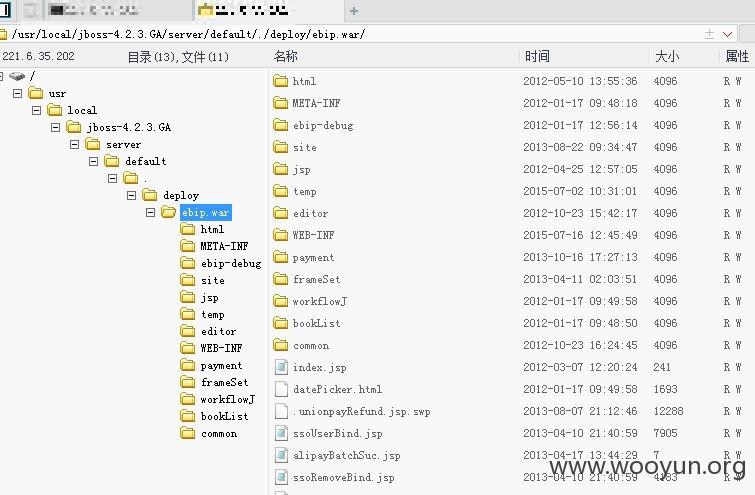Select common in the directory tree
The width and height of the screenshot is (755, 495).
coord(219,433)
